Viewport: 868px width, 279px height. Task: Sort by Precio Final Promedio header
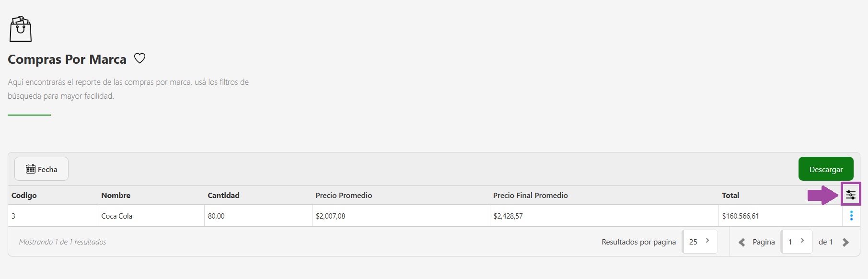530,195
